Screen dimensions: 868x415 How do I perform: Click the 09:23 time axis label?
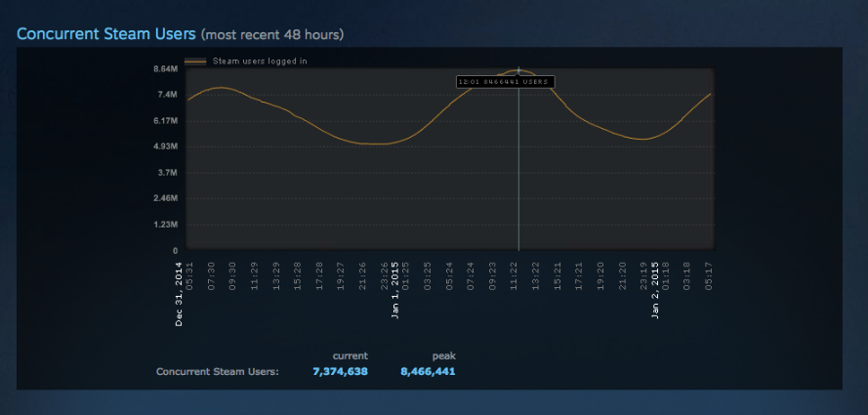[x=492, y=275]
